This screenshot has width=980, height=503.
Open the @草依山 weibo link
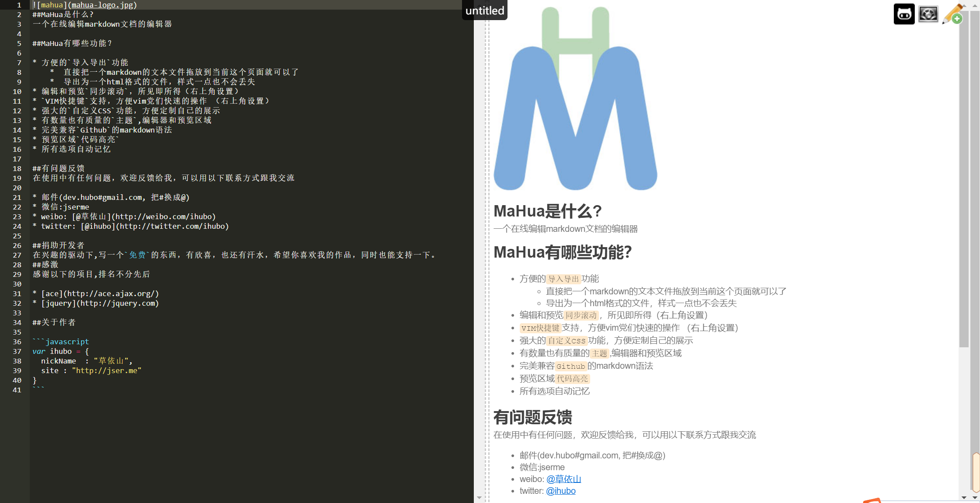(x=563, y=479)
